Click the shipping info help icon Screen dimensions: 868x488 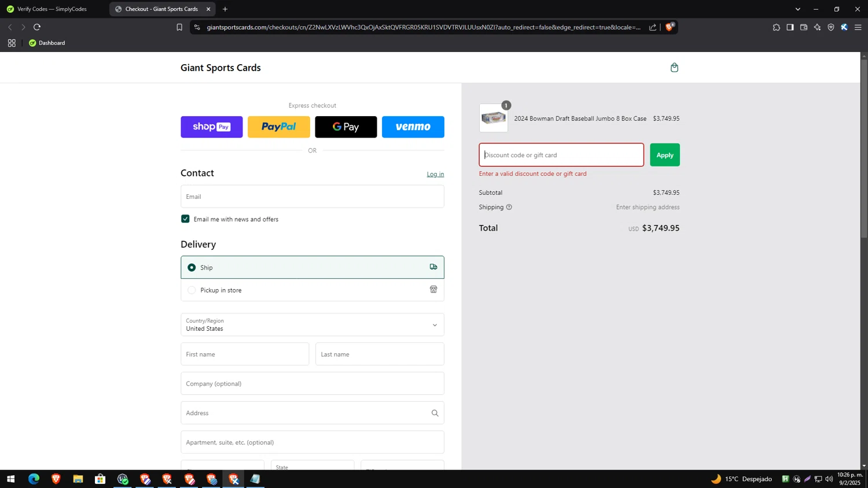509,207
